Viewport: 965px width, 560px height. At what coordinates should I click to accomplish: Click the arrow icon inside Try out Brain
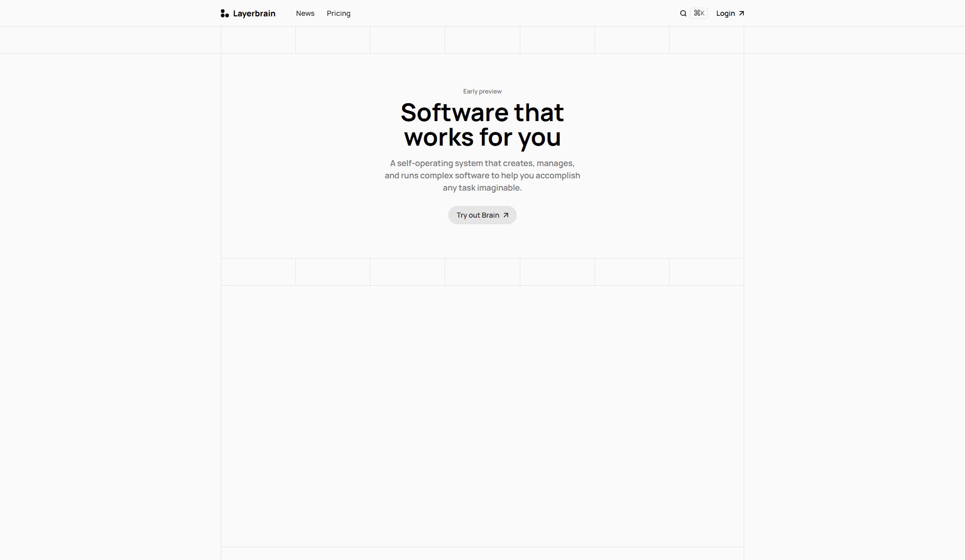[x=506, y=215]
